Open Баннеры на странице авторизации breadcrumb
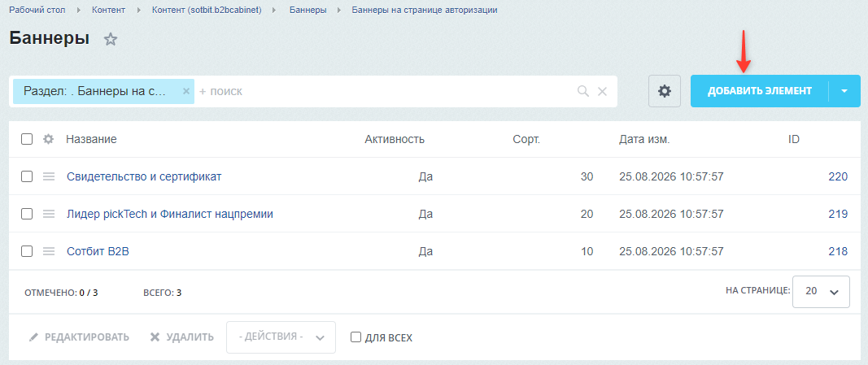868x365 pixels. (425, 10)
